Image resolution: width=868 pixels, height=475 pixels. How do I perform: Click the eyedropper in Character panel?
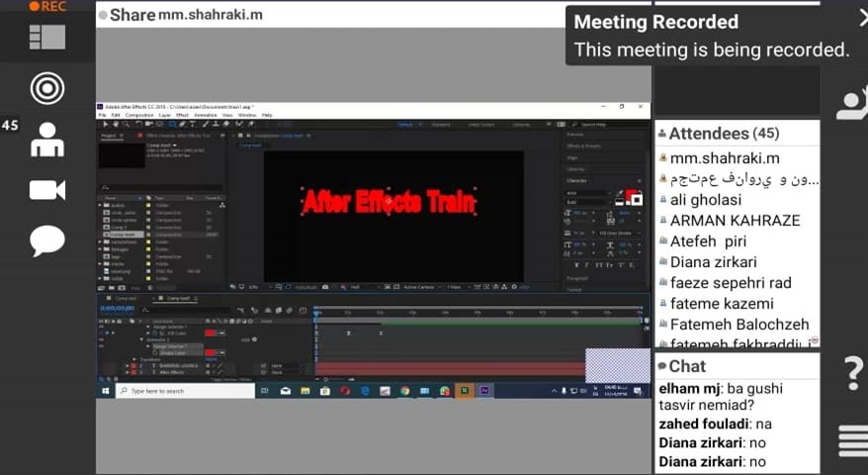(620, 193)
